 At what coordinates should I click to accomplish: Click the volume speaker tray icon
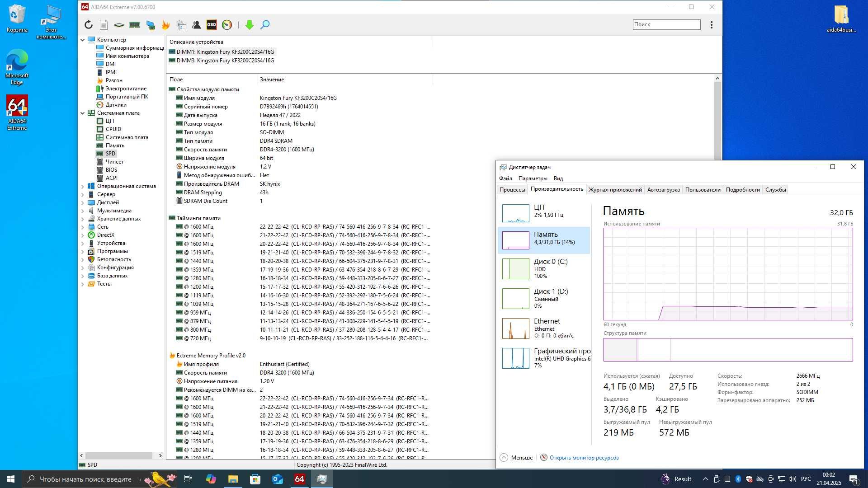(x=793, y=479)
